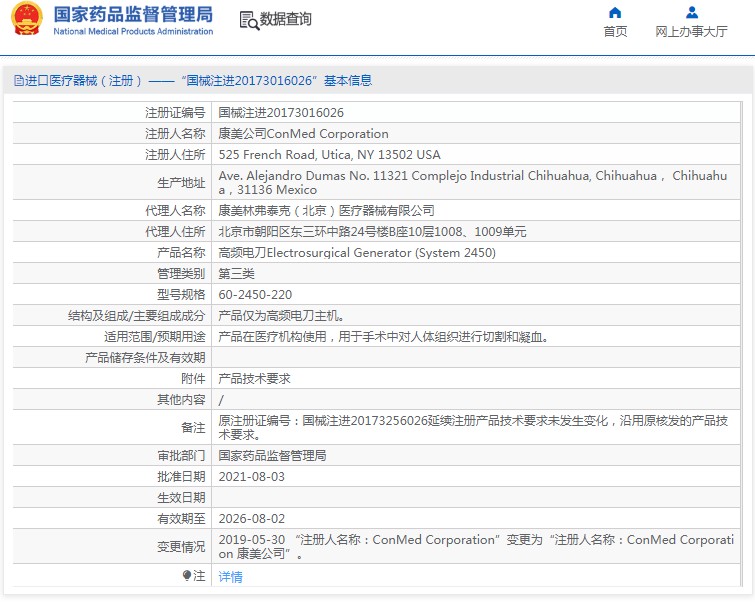755x603 pixels.
Task: Click address 525 French Road, Utica
Action: pos(329,155)
